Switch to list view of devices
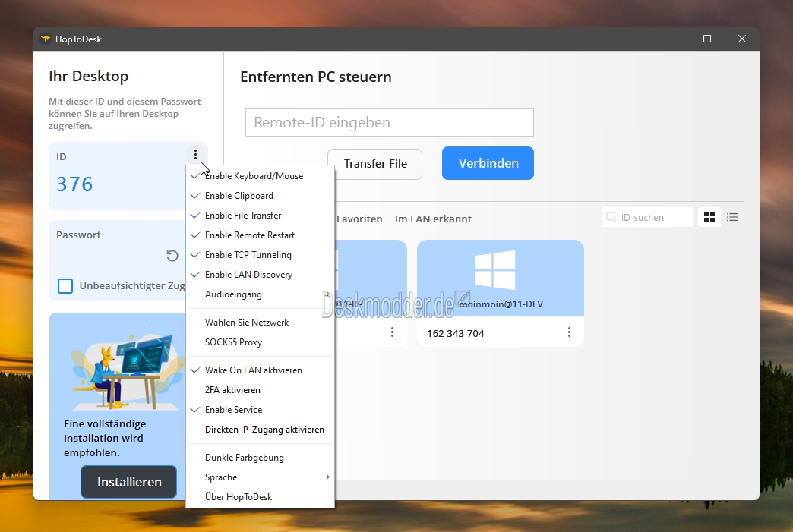 point(731,217)
